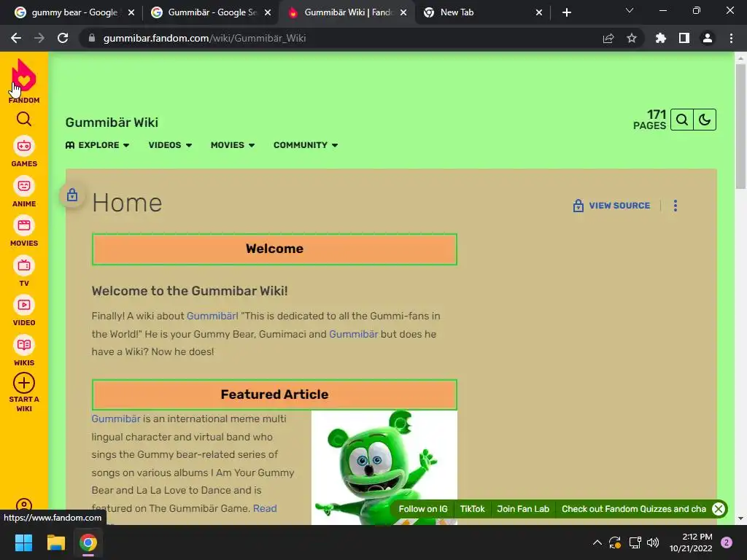Open the sidebar search magnifier icon

24,119
